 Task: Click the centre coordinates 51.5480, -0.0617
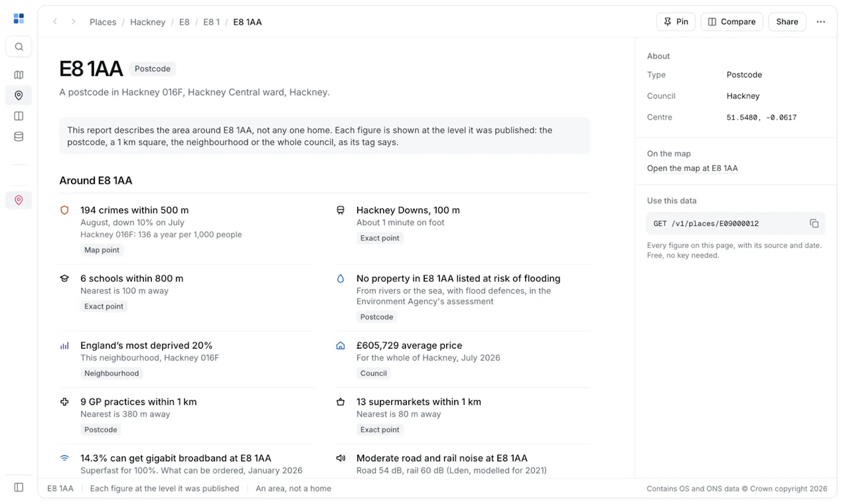tap(761, 117)
